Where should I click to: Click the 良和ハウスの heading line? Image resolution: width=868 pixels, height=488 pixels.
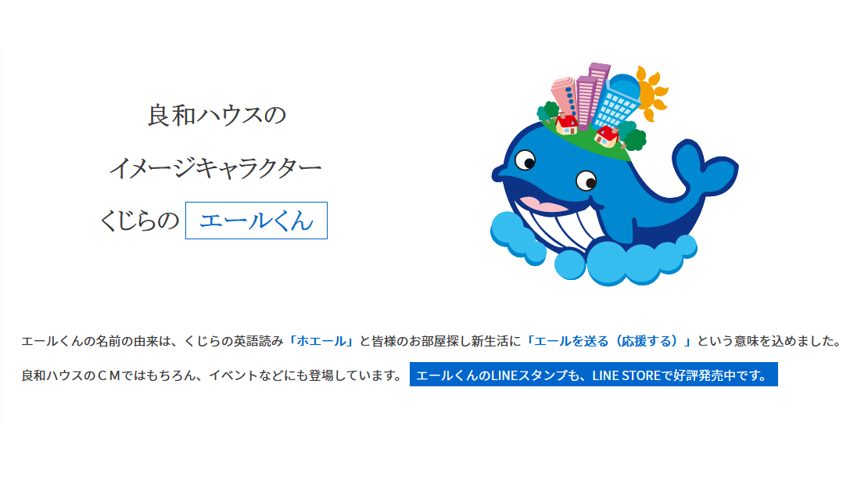[217, 116]
